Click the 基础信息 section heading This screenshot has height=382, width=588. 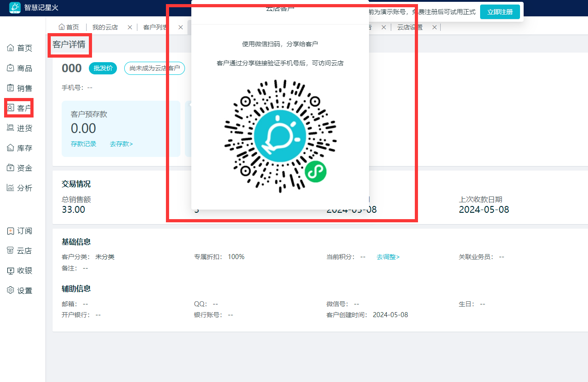76,242
